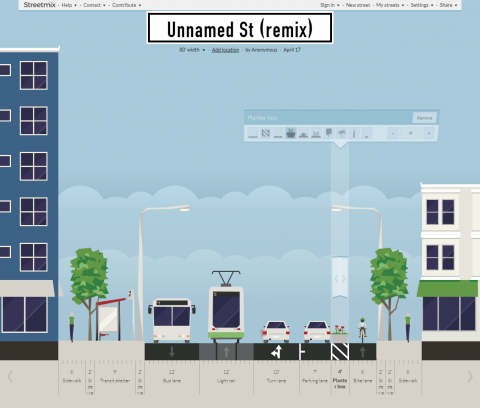The height and width of the screenshot is (408, 480).
Task: Open the 80' width dropdown
Action: (x=192, y=50)
